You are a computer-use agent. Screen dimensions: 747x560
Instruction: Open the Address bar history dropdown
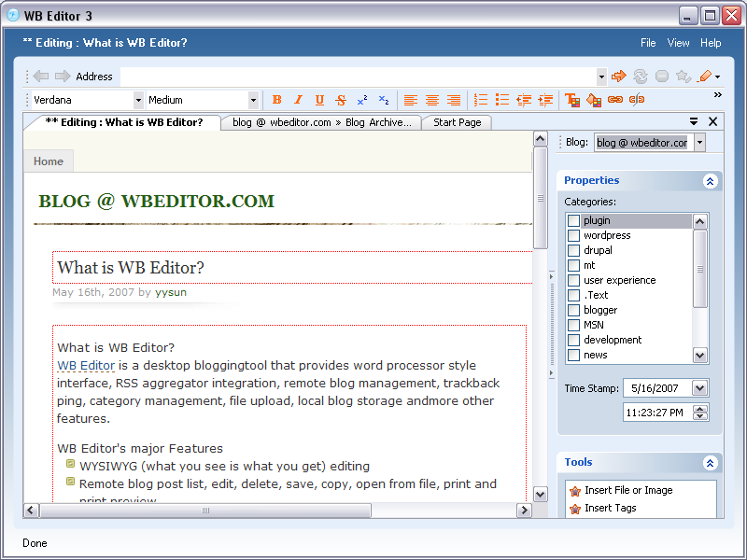pos(601,77)
